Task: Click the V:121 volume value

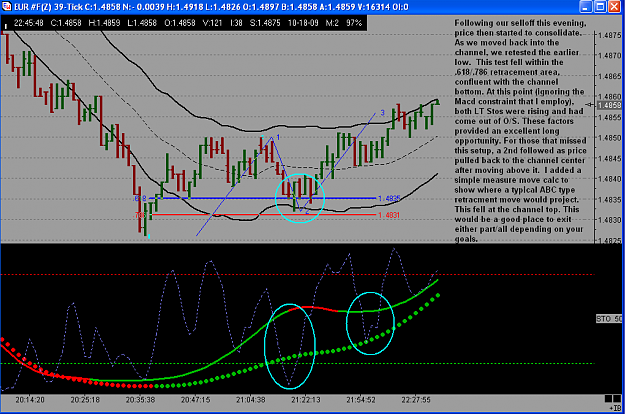Action: [212, 23]
